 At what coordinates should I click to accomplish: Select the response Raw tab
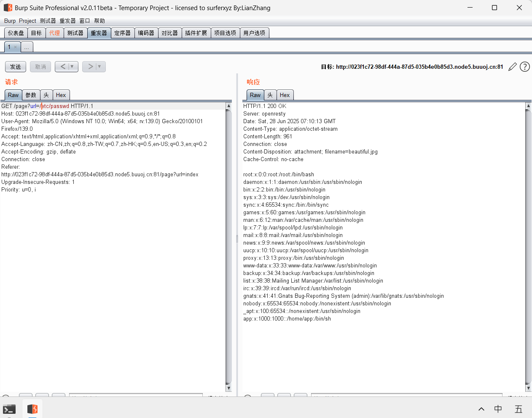255,95
